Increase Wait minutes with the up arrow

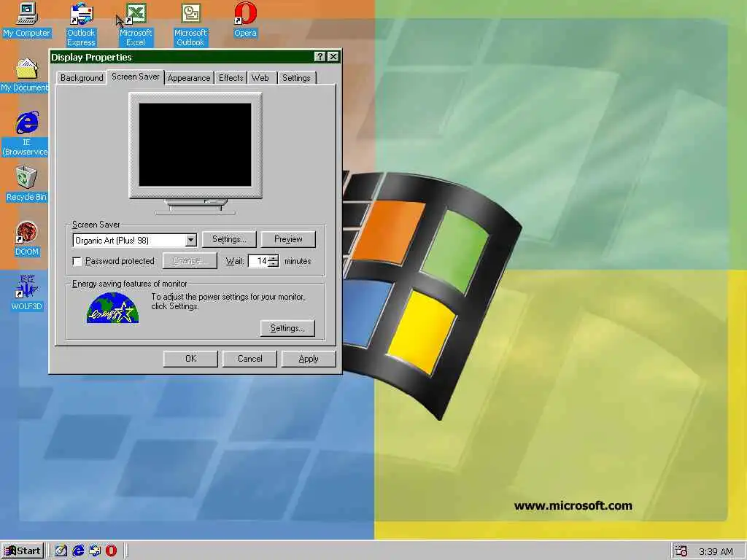(273, 258)
